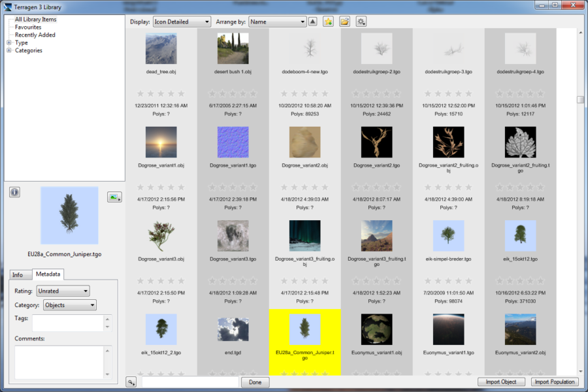The image size is (588, 392).
Task: Switch to the Info tab
Action: pyautogui.click(x=20, y=274)
